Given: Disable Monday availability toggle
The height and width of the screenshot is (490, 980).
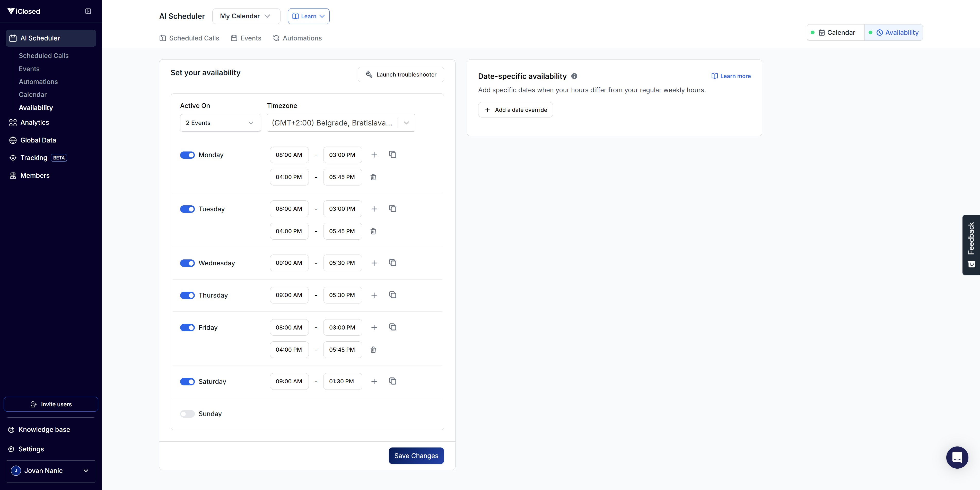Looking at the screenshot, I should pyautogui.click(x=187, y=155).
